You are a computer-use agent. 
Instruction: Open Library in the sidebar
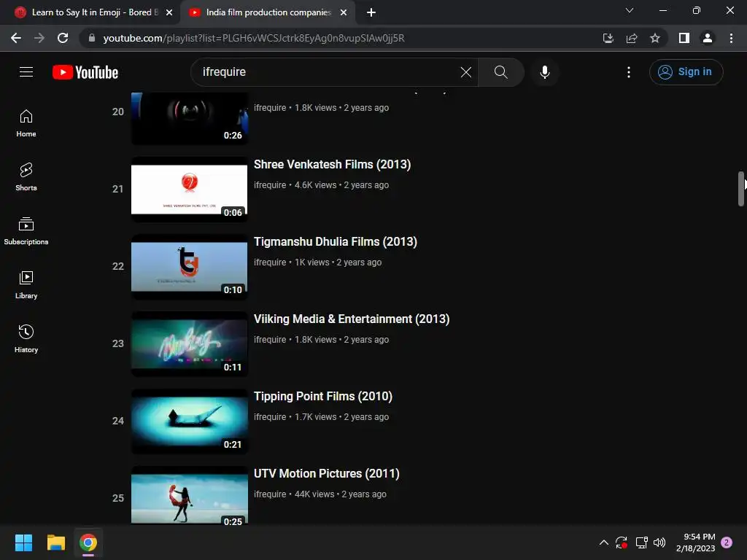pos(26,285)
